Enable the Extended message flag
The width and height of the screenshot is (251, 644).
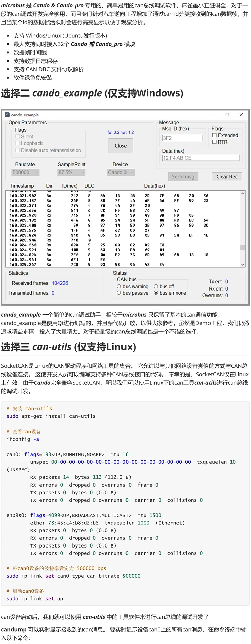click(214, 135)
